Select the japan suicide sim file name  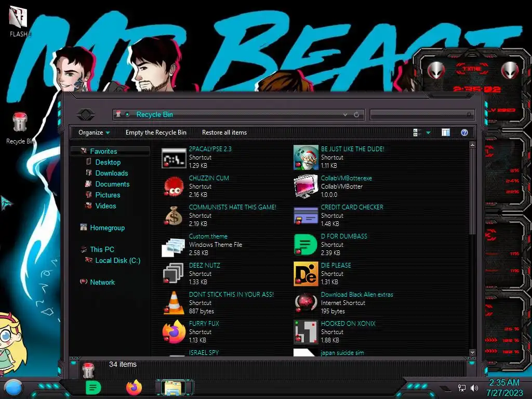pos(342,353)
